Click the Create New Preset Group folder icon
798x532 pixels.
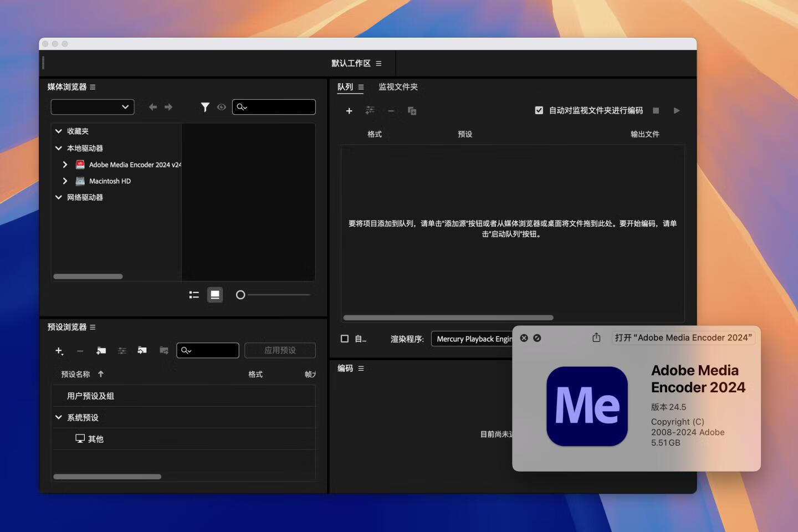coord(101,350)
